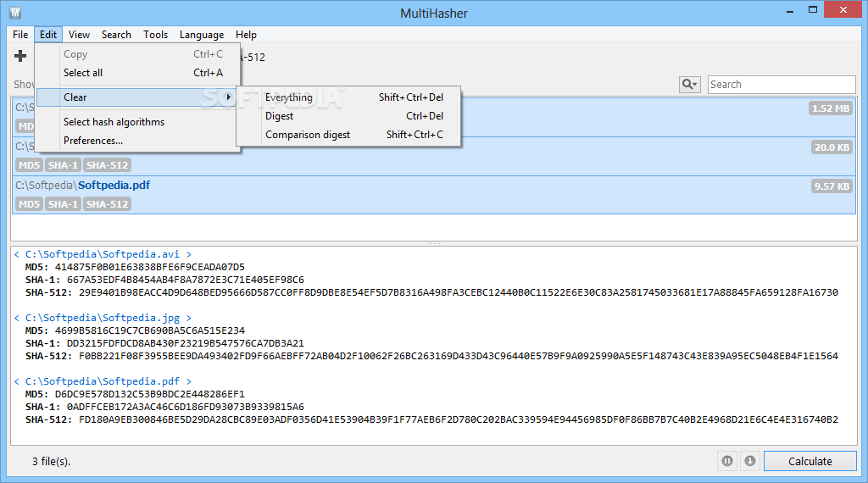Click the MD5 value 4699B5816C19C7CB690BA5C6A515E234

coord(149,330)
